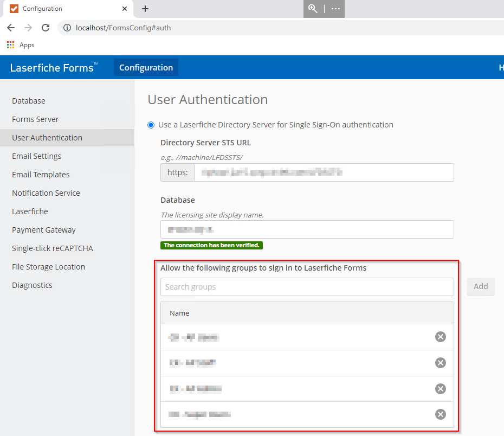
Task: Open the three-dot overflow menu
Action: click(335, 9)
